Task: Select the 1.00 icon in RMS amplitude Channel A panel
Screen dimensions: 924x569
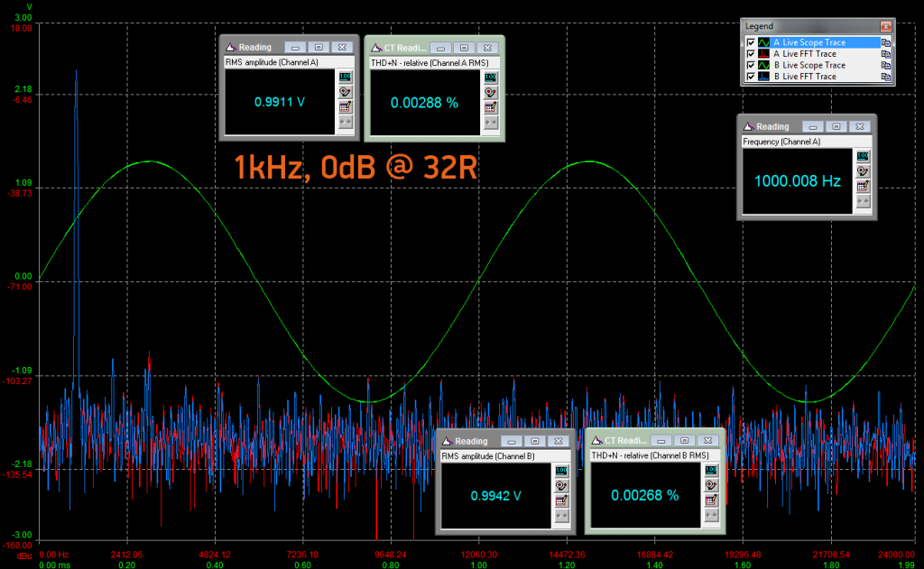Action: pyautogui.click(x=346, y=76)
